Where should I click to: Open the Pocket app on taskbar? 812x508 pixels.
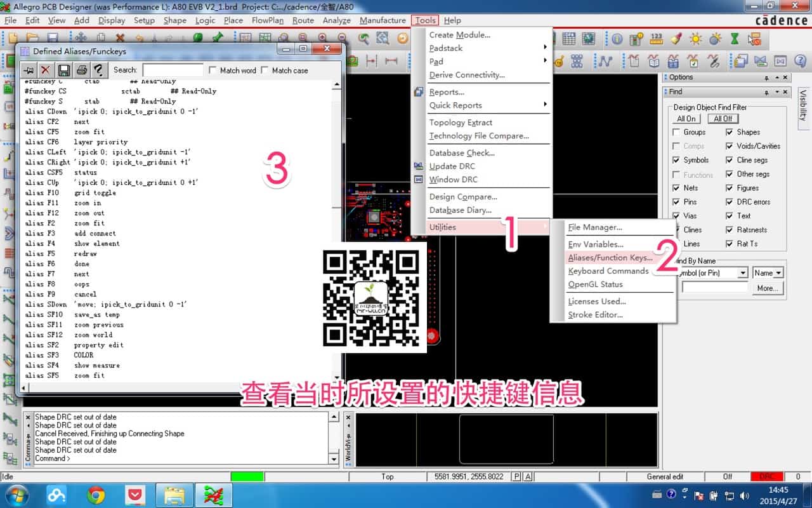134,495
